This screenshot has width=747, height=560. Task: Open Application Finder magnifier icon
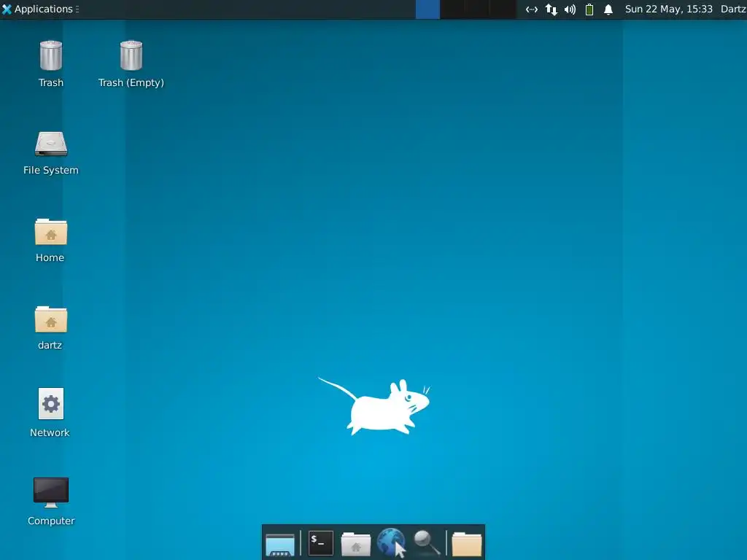pyautogui.click(x=426, y=542)
